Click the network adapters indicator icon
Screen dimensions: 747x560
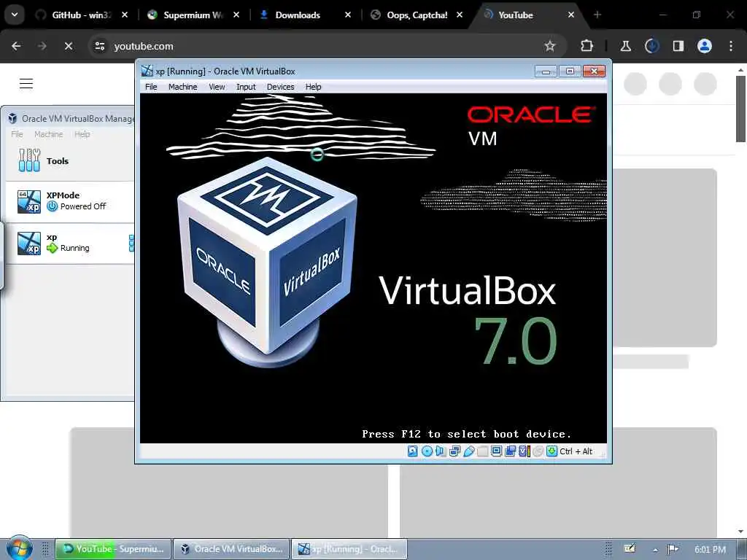[x=454, y=451]
